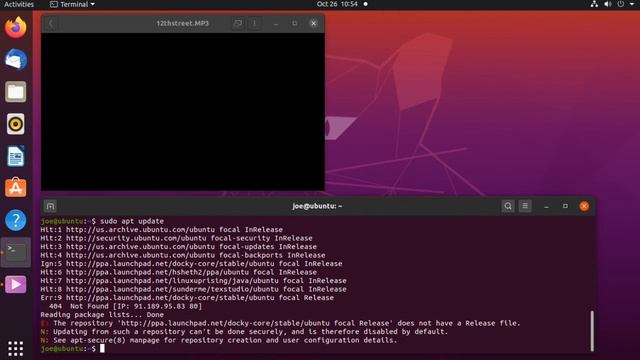
Task: Select the video player icon in dock
Action: coord(16,284)
